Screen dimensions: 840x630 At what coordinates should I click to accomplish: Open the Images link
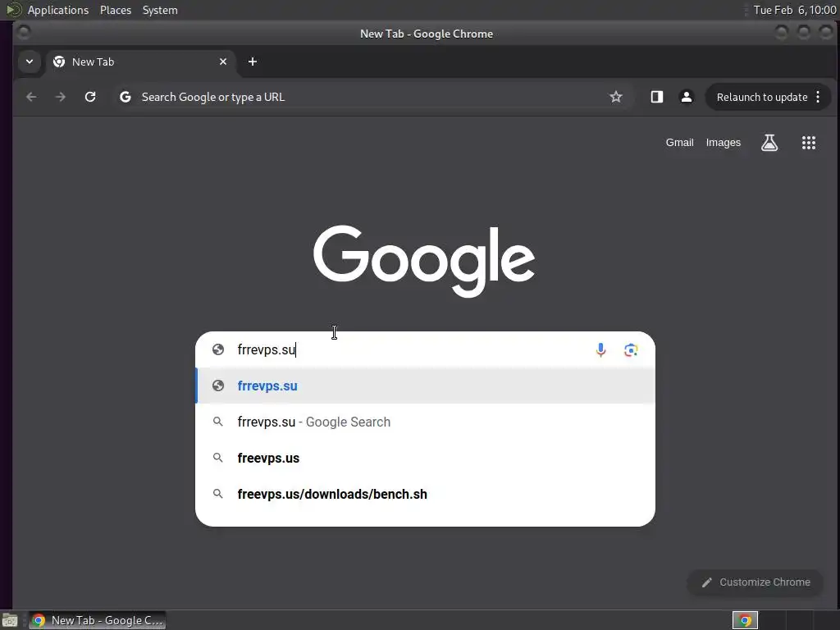(x=724, y=143)
